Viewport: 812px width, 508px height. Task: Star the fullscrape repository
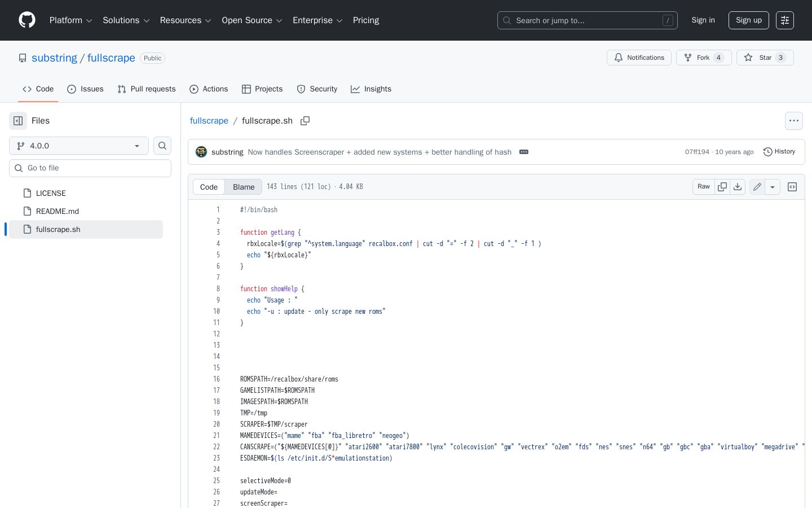pyautogui.click(x=765, y=58)
